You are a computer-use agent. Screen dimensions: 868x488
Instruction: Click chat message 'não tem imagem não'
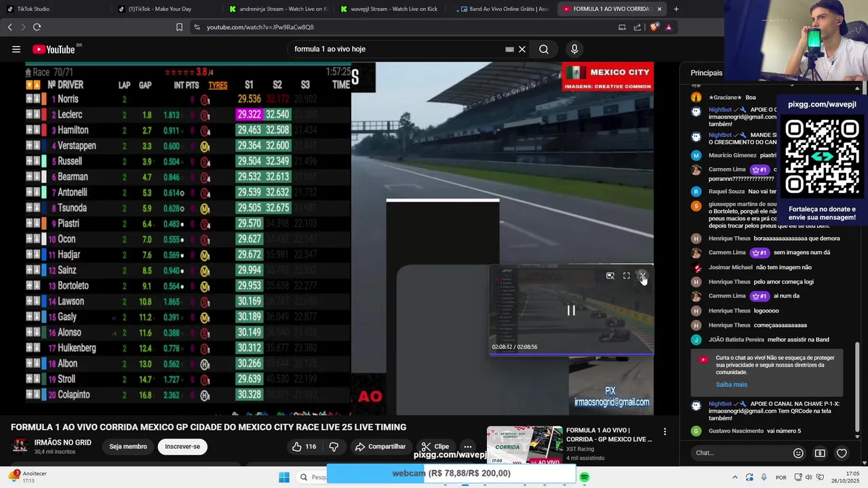click(x=783, y=267)
